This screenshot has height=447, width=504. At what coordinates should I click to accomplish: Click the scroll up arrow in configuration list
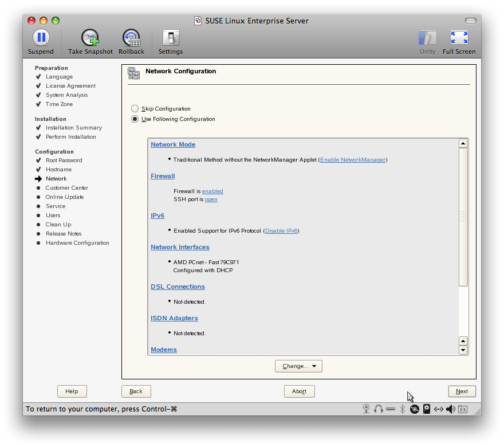463,144
